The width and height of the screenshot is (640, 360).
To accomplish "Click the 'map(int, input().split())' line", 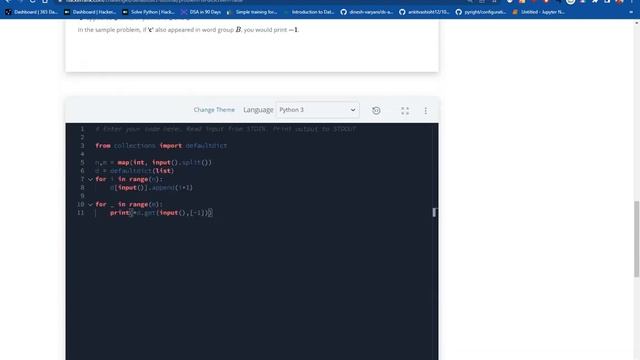I will [x=164, y=162].
